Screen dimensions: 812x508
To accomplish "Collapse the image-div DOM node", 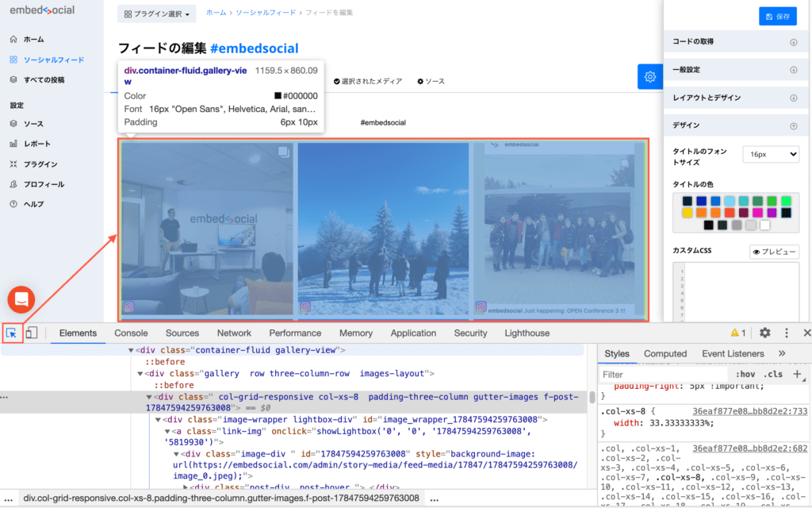I will point(176,453).
